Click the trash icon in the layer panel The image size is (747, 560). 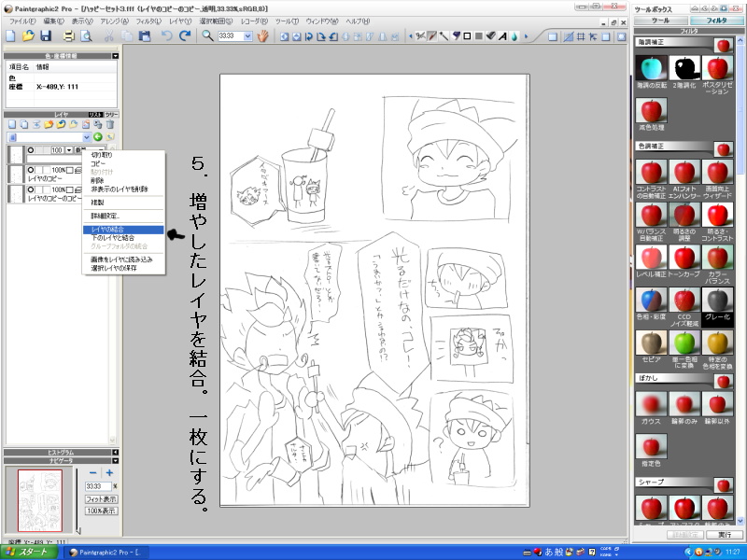[x=110, y=124]
